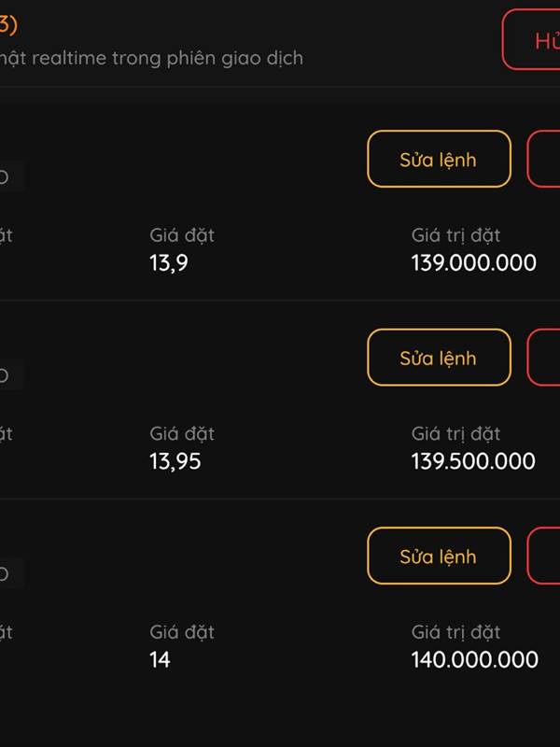Image resolution: width=560 pixels, height=747 pixels.
Task: Open Sửa lệnh for the order priced 14
Action: click(x=439, y=557)
